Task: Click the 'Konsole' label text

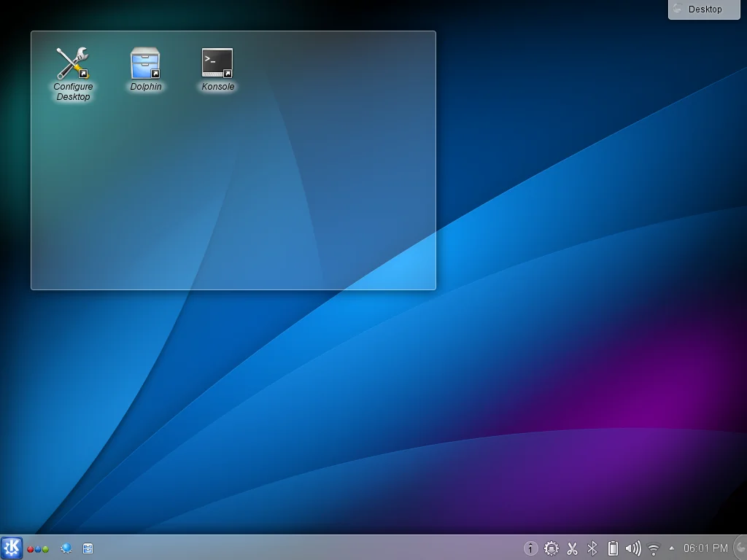Action: (218, 87)
